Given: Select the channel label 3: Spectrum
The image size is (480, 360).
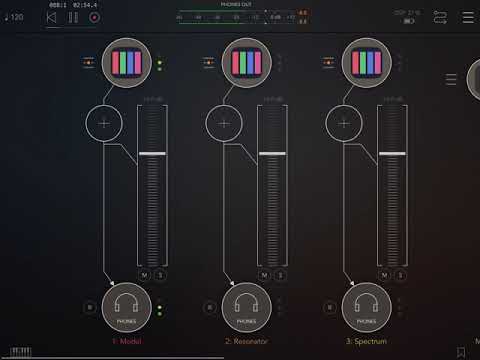Looking at the screenshot, I should 366,341.
